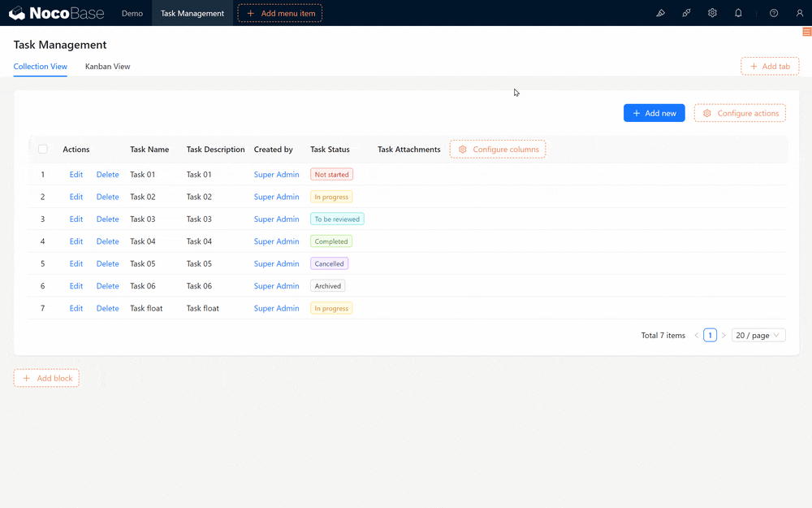Edit the Task float row

[x=76, y=308]
